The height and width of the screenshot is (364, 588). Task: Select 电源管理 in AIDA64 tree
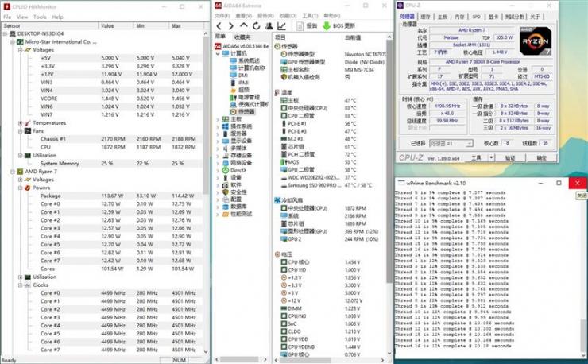(x=245, y=97)
